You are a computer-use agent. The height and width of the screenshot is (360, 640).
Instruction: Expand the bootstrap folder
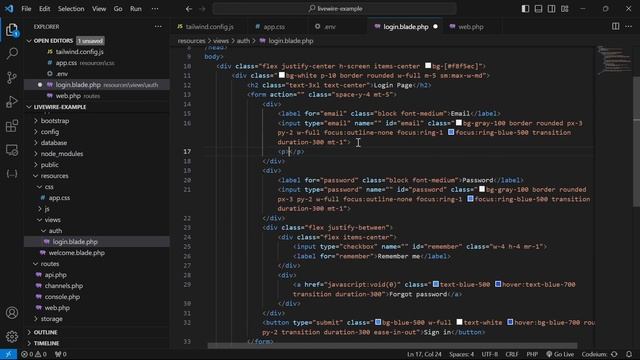(x=55, y=121)
